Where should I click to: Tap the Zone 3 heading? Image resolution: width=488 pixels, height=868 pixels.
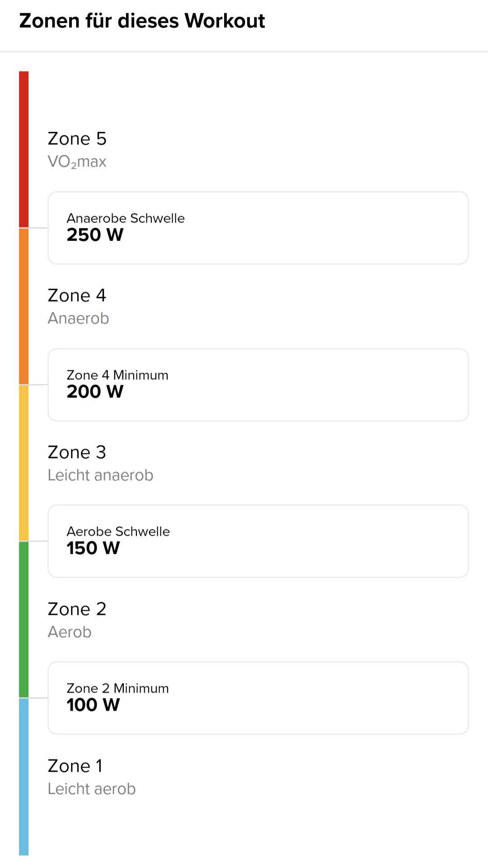tap(77, 453)
